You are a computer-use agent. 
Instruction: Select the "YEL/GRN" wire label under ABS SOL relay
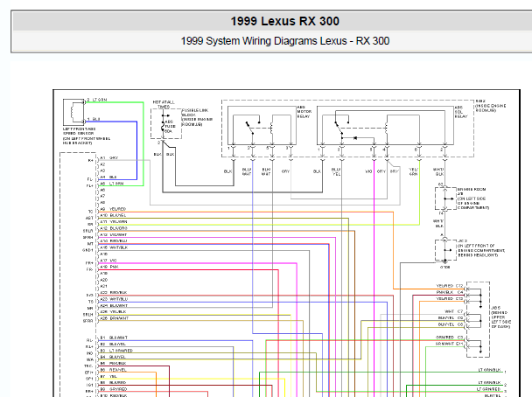click(413, 171)
